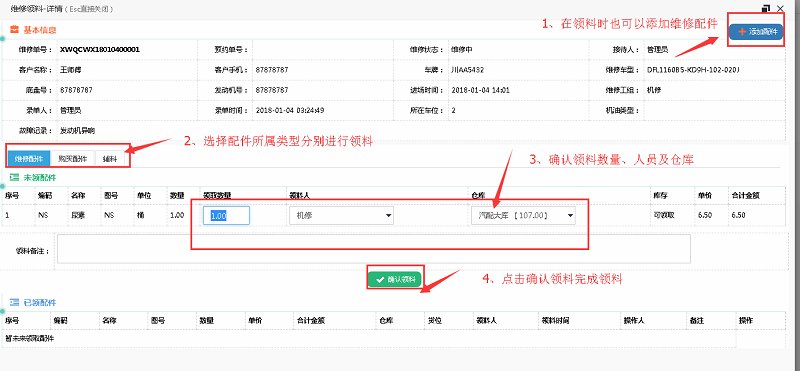800x371 pixels.
Task: Focus the 领取数量 field showing 1.00
Action: [x=227, y=215]
